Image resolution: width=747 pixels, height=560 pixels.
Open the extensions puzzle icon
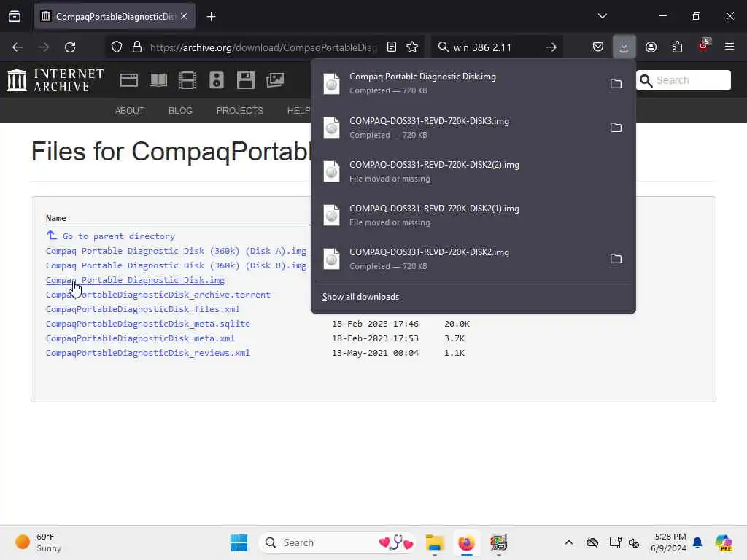[677, 47]
